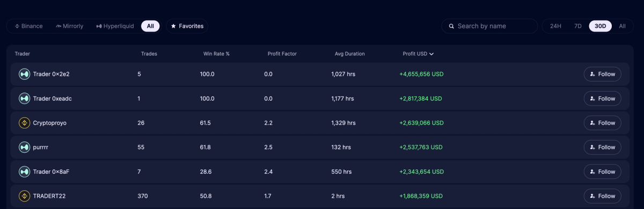Open TRADERT22 profile name
644x209 pixels.
click(49, 196)
